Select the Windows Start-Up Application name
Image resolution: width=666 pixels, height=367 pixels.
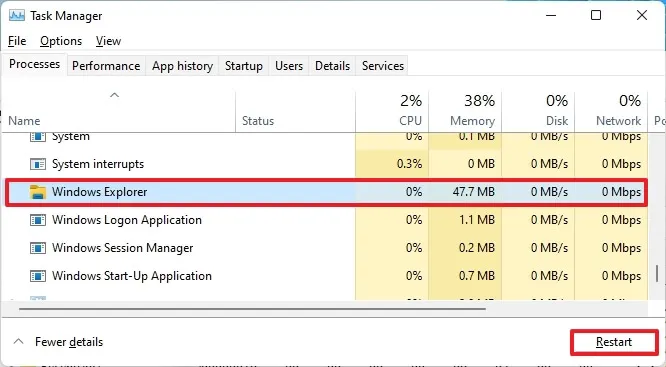(132, 276)
